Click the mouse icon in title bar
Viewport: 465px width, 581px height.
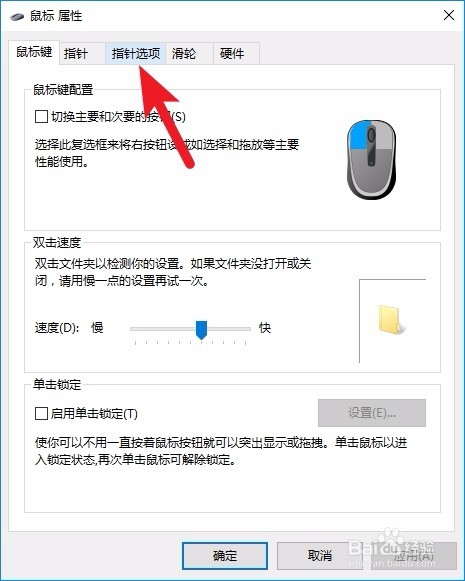pos(17,17)
